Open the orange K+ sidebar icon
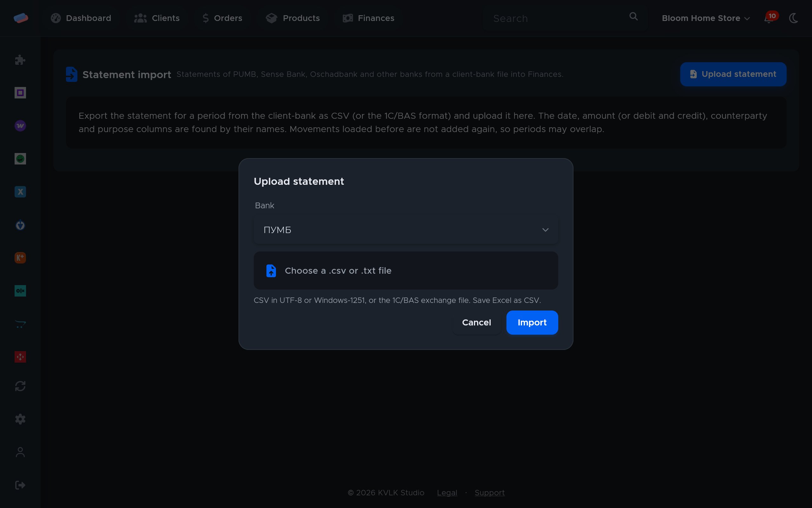Screen dimensions: 812x508 click(20, 258)
